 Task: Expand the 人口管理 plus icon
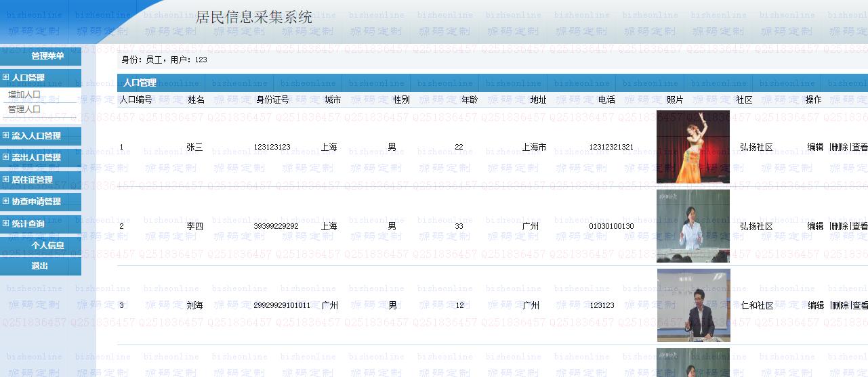[x=6, y=78]
